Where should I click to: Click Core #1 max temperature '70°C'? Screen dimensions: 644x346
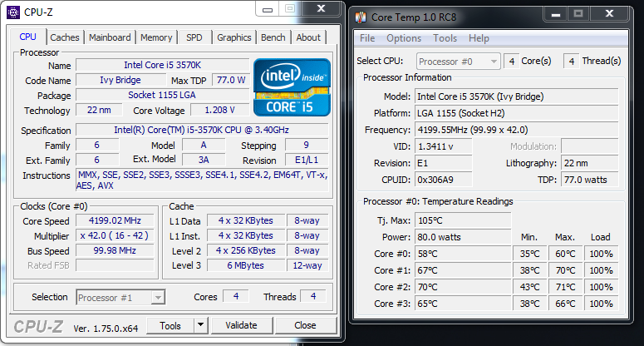pyautogui.click(x=566, y=270)
